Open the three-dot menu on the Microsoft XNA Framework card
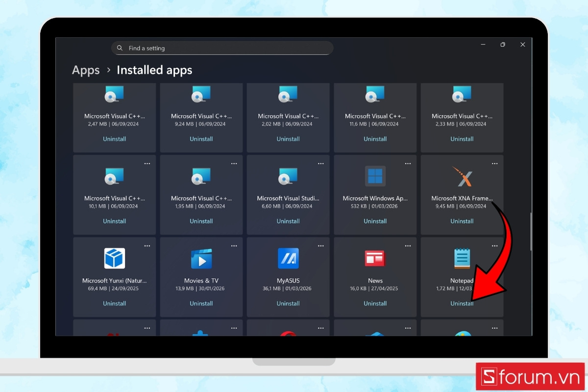Screen dimensions: 588x392 point(494,164)
